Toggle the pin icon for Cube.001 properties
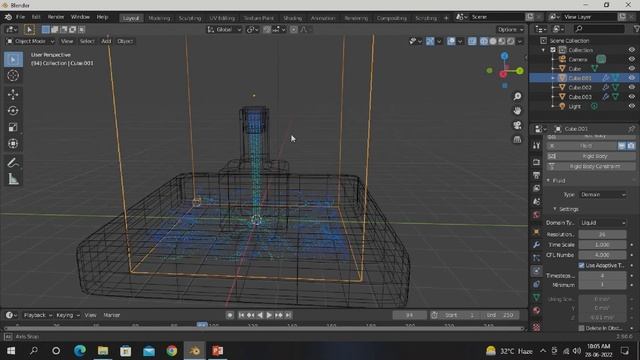Screen dimensions: 640x360 coord(631,129)
